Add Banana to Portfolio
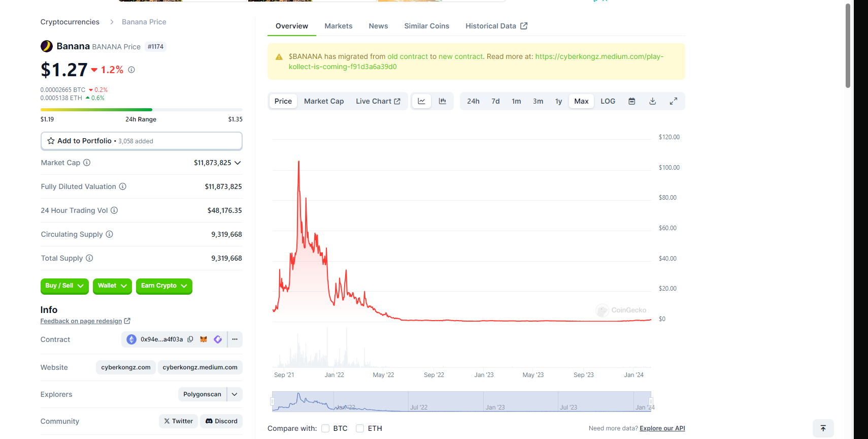Screen dimensions: 868x439 (x=141, y=141)
